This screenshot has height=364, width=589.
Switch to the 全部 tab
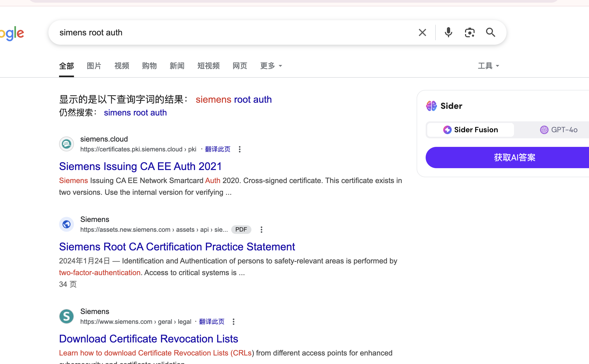click(67, 66)
